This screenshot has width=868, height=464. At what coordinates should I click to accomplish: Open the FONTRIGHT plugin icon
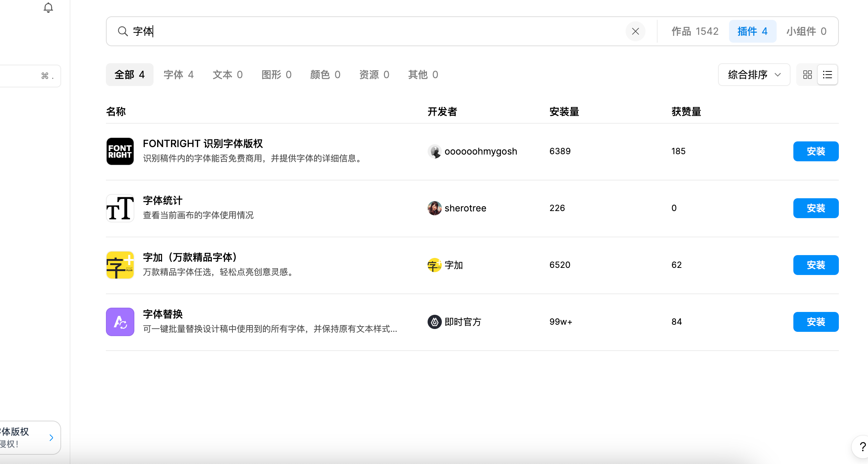pyautogui.click(x=120, y=151)
